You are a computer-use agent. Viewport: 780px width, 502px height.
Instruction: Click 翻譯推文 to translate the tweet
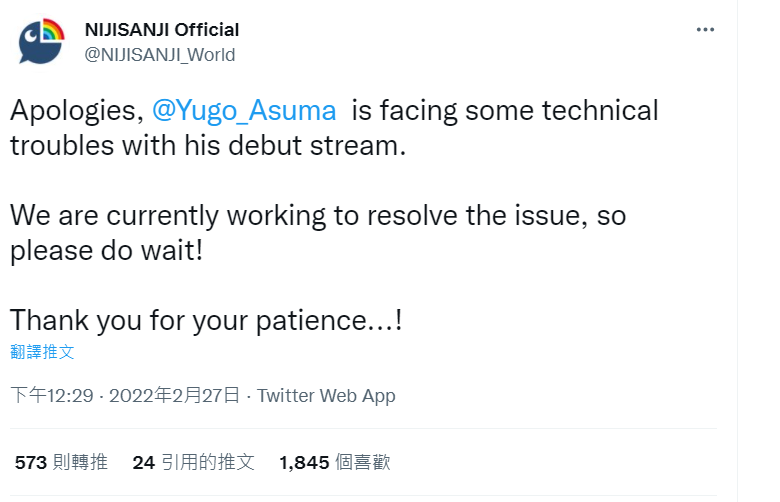(x=42, y=352)
